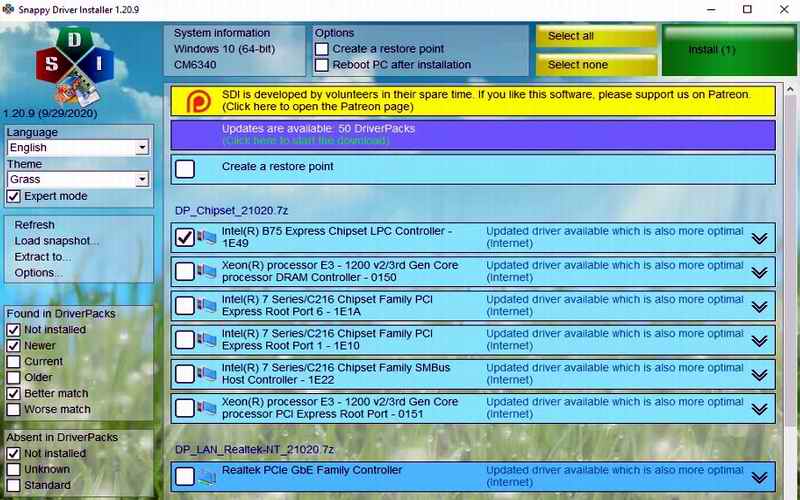Click Load snapshot... in the side menu
Image resolution: width=800 pixels, height=500 pixels.
[57, 241]
